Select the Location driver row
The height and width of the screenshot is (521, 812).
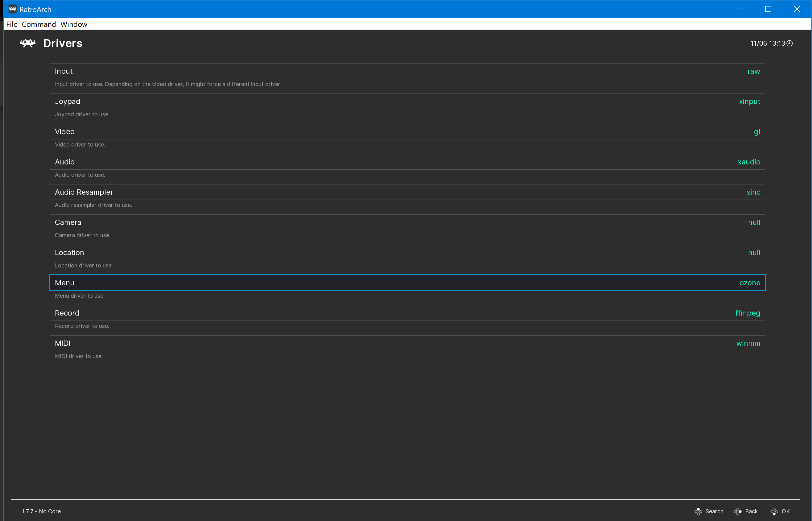pyautogui.click(x=407, y=253)
